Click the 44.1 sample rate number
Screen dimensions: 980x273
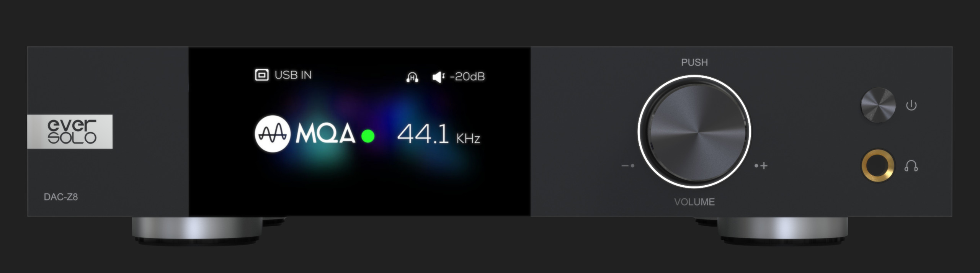point(423,134)
